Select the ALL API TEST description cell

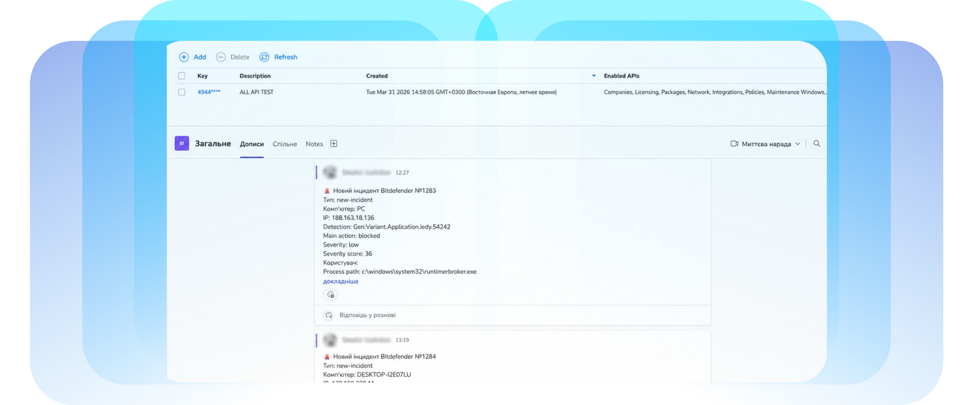coord(256,92)
